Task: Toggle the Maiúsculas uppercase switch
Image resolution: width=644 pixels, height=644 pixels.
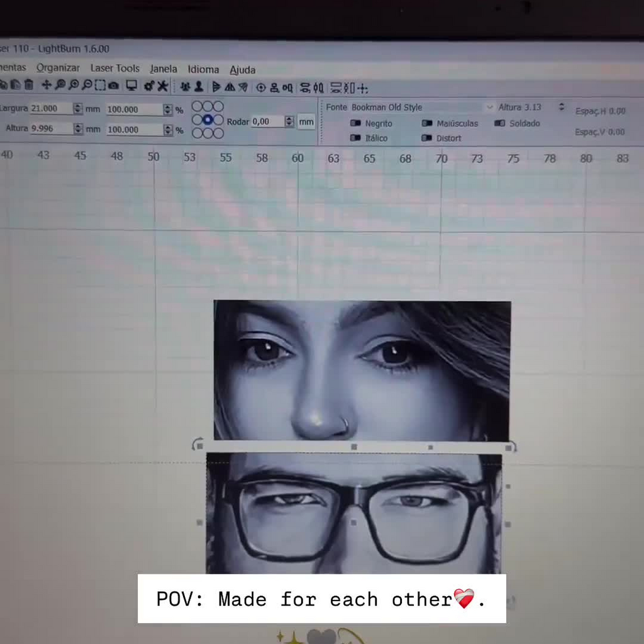Action: [427, 123]
